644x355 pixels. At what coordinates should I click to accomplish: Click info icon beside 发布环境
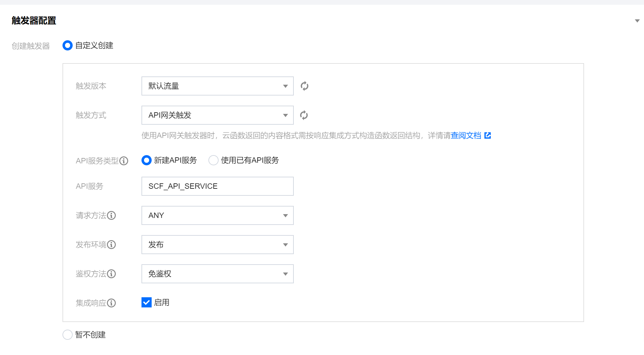(x=111, y=245)
